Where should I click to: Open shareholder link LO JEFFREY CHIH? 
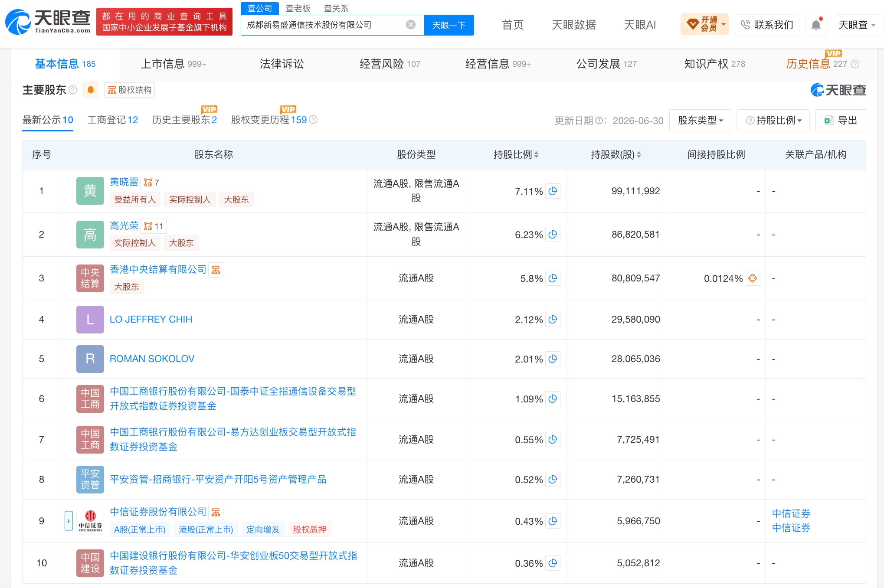151,320
